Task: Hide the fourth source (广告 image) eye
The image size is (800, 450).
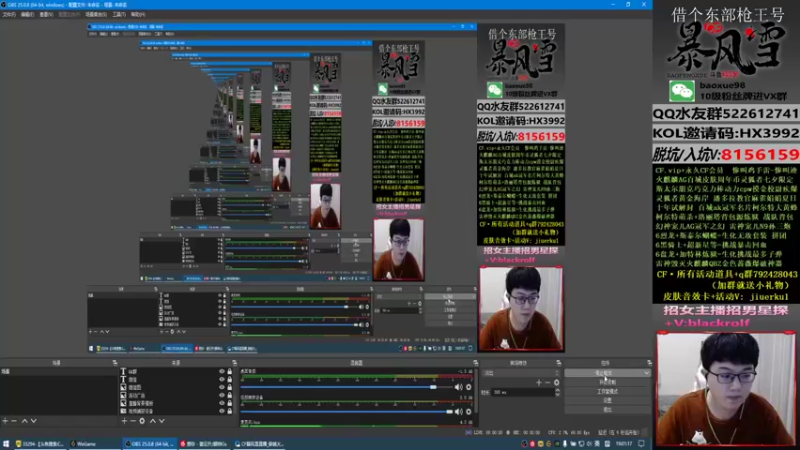Action: pos(221,395)
